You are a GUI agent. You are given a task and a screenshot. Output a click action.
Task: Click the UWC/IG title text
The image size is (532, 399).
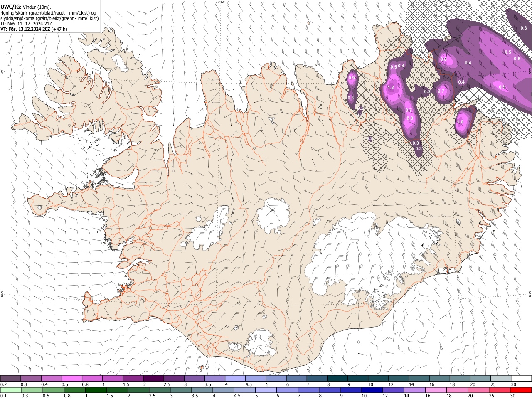pos(10,7)
